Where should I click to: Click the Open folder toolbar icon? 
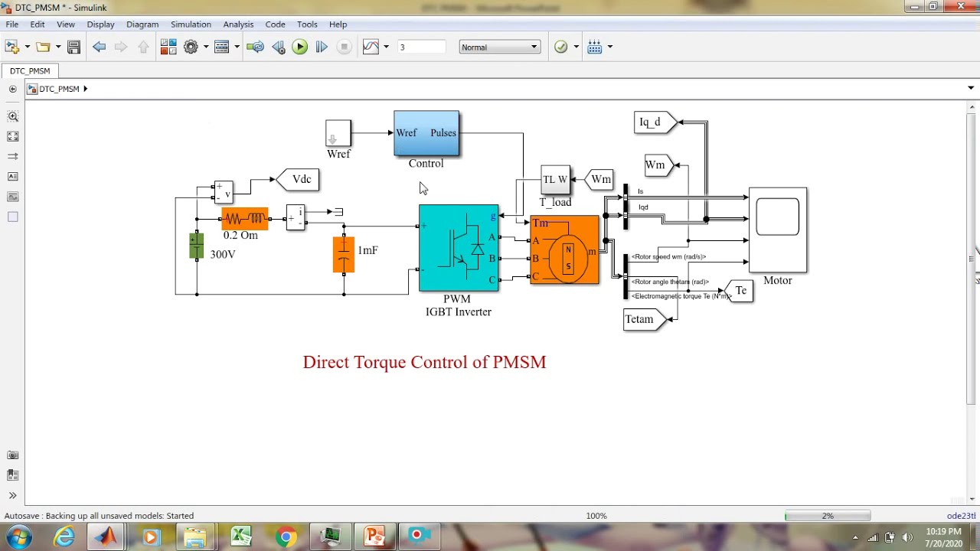tap(43, 47)
